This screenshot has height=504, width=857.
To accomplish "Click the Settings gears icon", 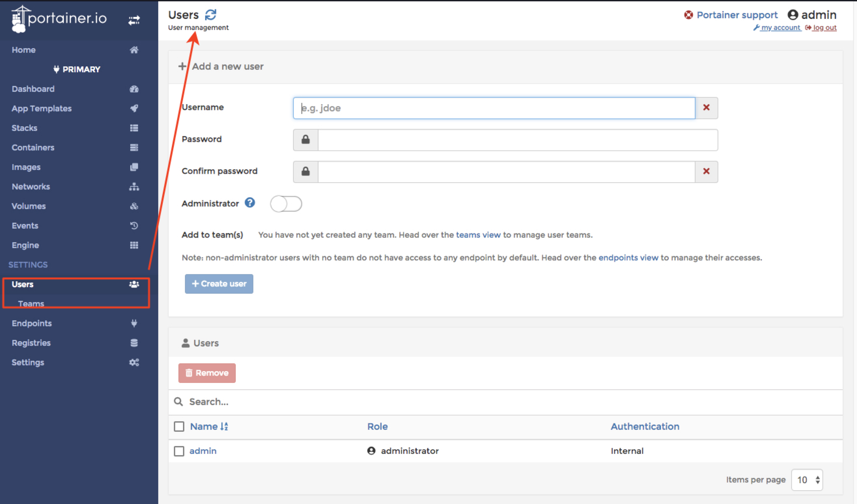I will (134, 362).
